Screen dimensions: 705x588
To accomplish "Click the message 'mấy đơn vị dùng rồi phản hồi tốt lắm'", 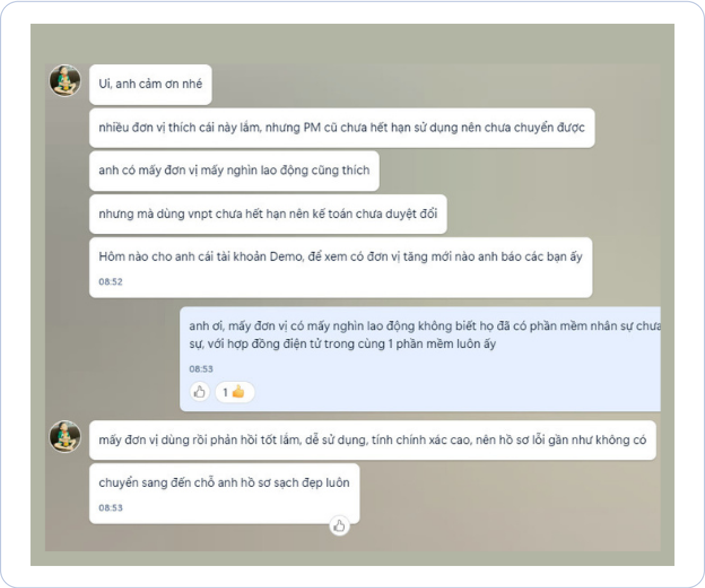I will pyautogui.click(x=372, y=440).
